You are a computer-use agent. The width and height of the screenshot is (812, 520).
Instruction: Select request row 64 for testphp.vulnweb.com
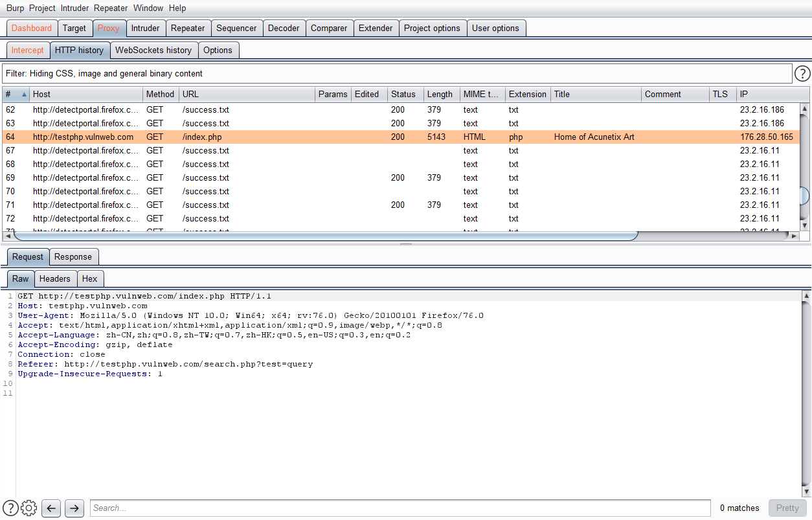tap(259, 137)
